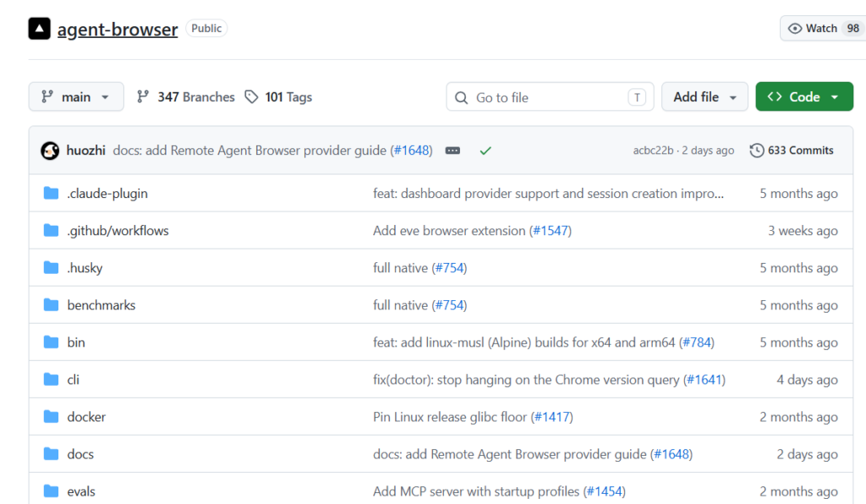Click folder icon beside .claude-plugin
866x504 pixels.
click(52, 193)
